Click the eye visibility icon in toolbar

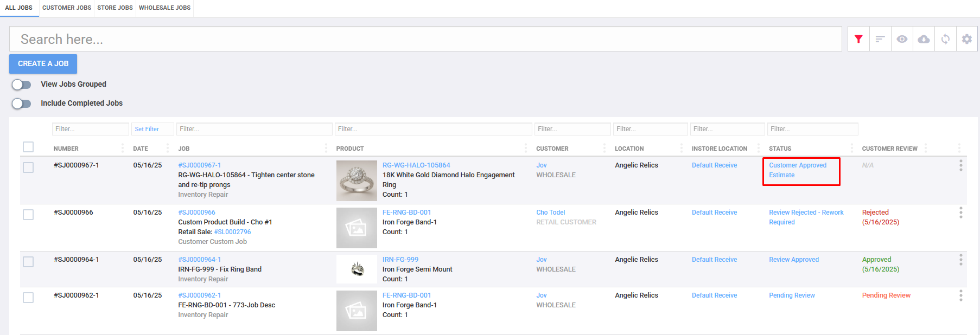(x=902, y=39)
